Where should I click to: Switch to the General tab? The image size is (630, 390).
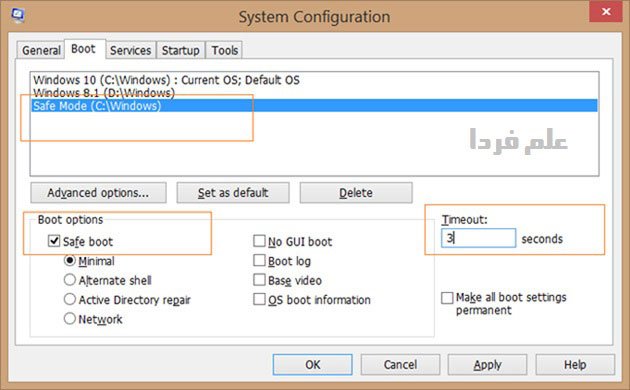[x=41, y=50]
